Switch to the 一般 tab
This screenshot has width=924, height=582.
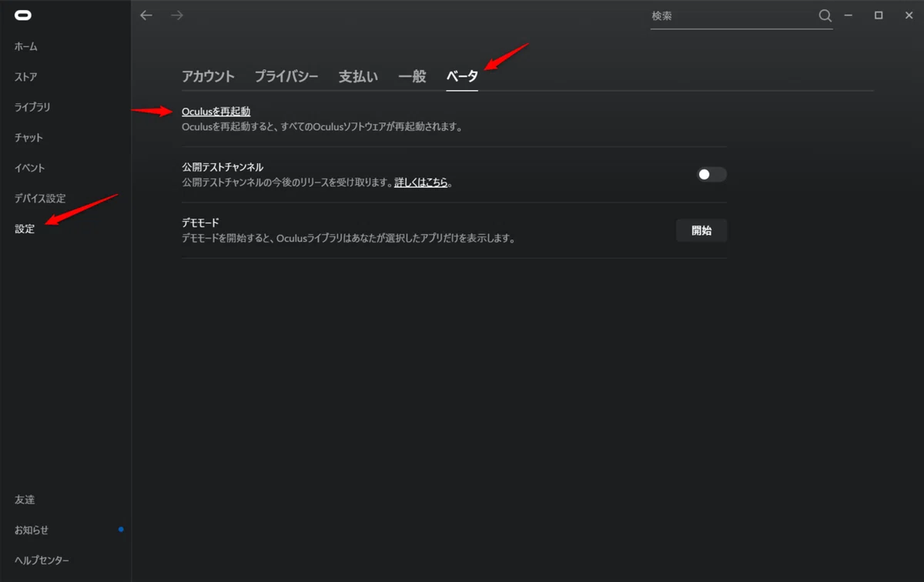pos(412,76)
